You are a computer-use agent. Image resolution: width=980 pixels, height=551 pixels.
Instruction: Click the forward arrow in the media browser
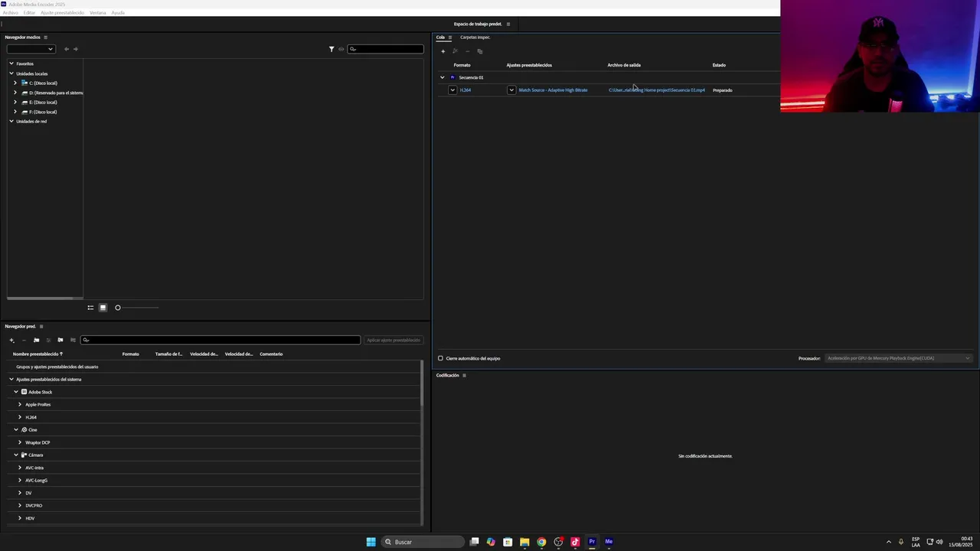pos(75,49)
